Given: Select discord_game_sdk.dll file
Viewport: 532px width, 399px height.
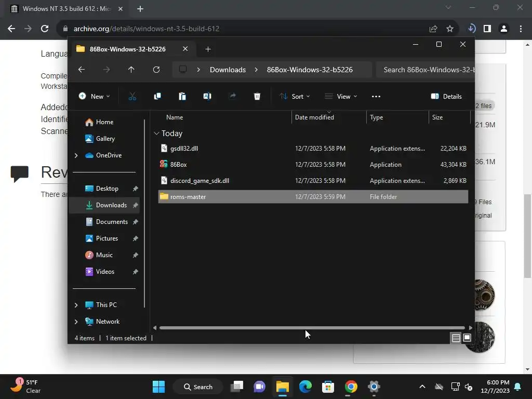Looking at the screenshot, I should (x=313, y=181).
